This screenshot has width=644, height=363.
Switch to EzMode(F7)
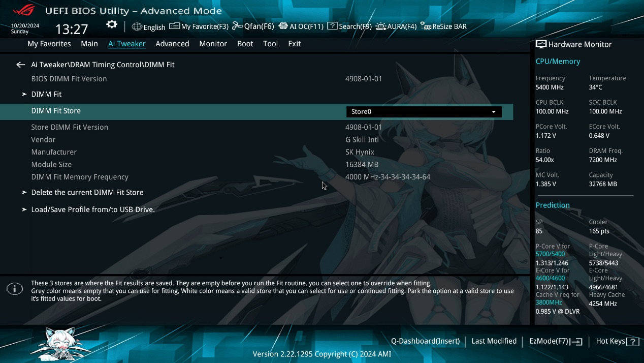(x=556, y=341)
